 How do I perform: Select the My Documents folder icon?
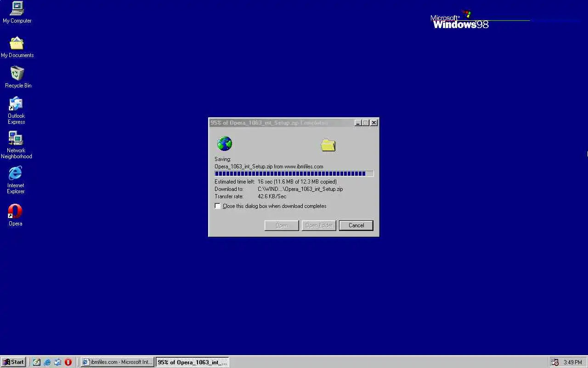(x=17, y=43)
